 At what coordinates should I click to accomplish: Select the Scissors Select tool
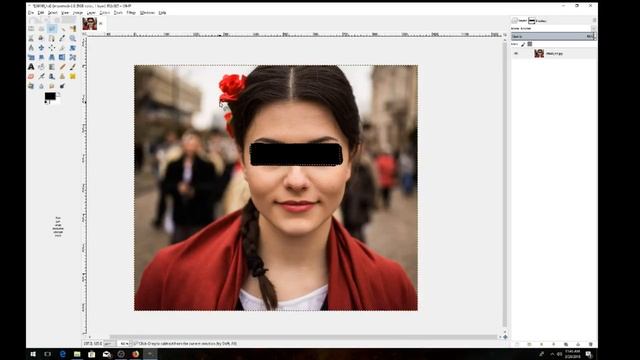[x=31, y=38]
